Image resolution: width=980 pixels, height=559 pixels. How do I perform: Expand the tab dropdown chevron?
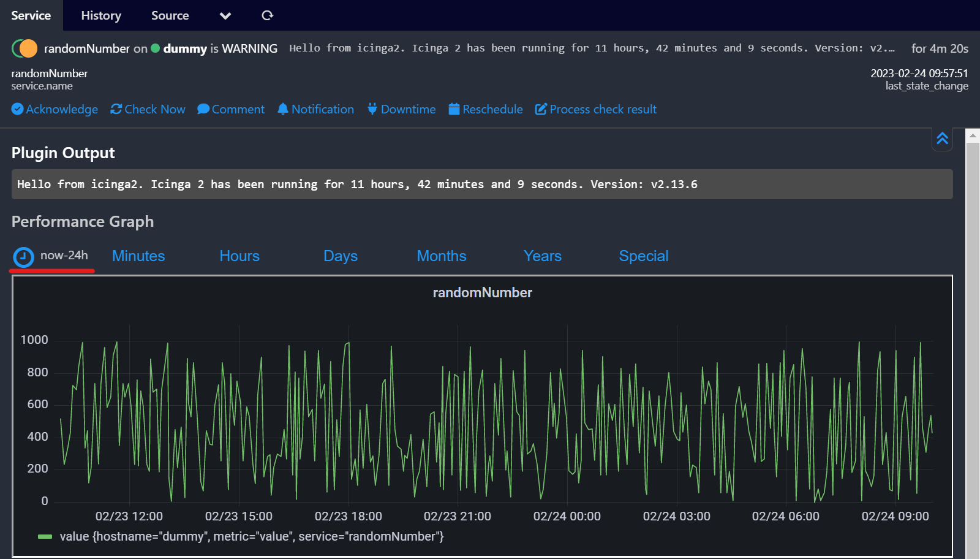[225, 16]
